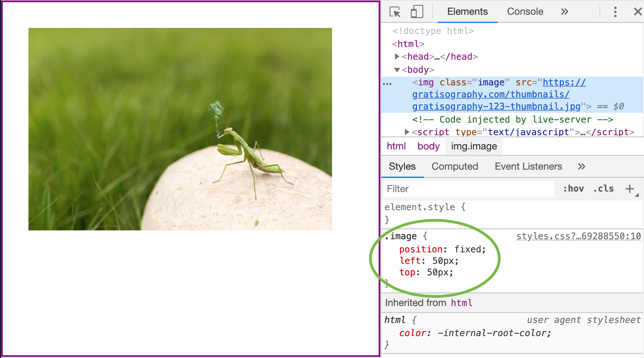This screenshot has height=358, width=644.
Task: Open the Computed styles tab
Action: 455,166
